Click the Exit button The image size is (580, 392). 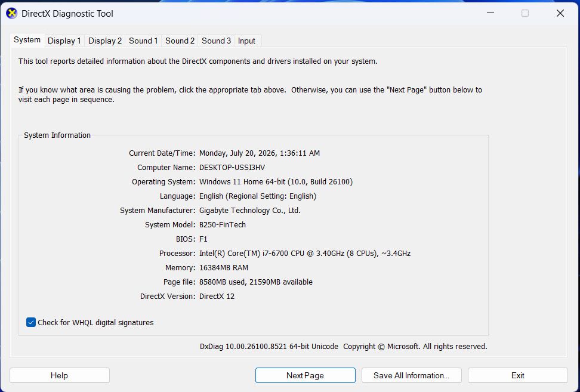517,375
